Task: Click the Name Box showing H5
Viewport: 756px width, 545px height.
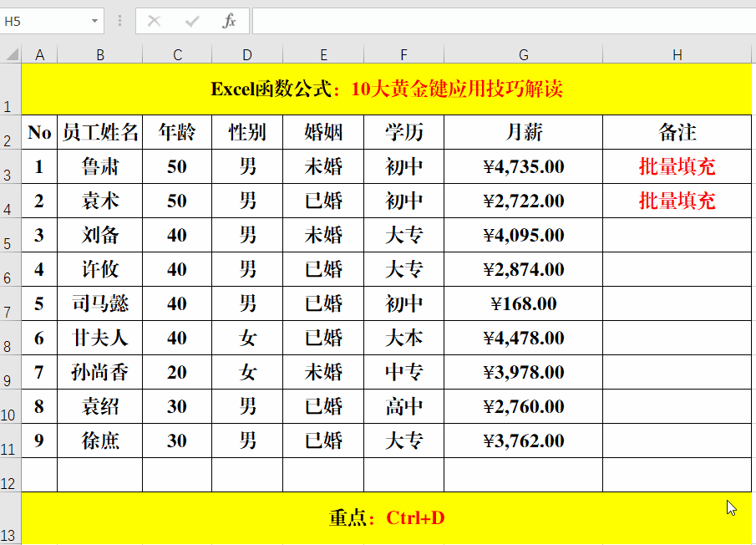Action: [x=52, y=21]
